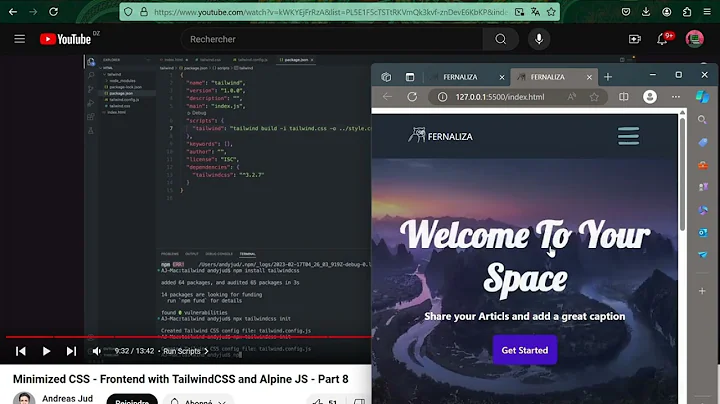Click the Firefox tracking protection shield

pyautogui.click(x=128, y=12)
